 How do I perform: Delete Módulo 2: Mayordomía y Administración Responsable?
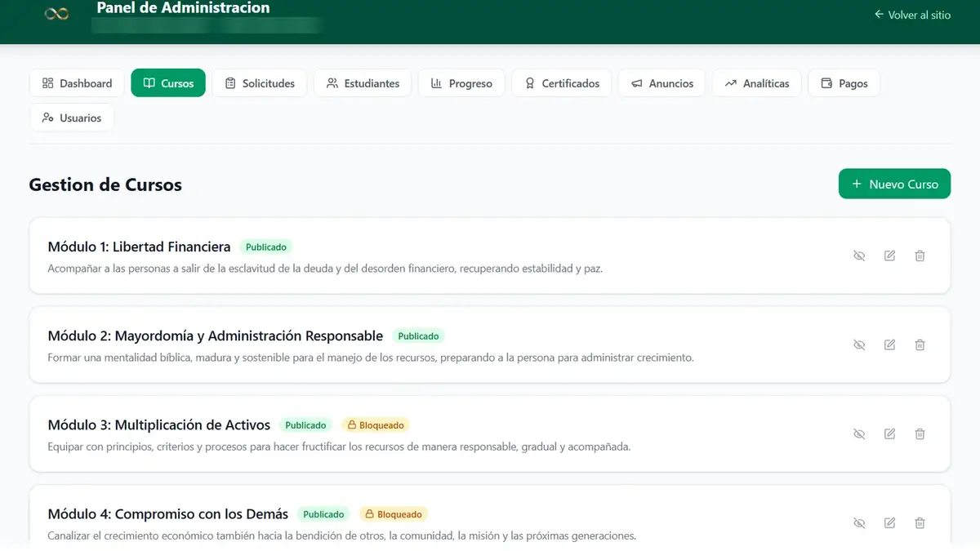click(x=920, y=344)
